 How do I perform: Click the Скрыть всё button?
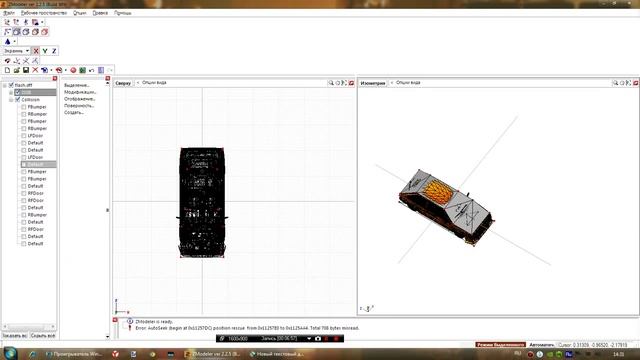coord(43,336)
